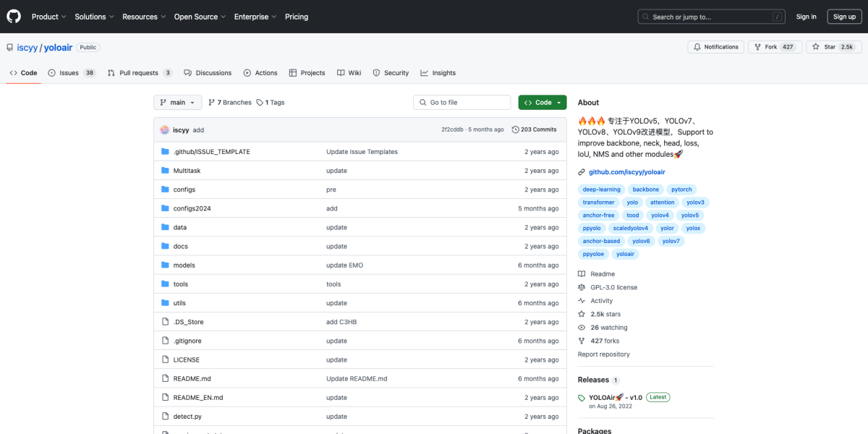Click the Sign up button
This screenshot has width=868, height=434.
(844, 17)
